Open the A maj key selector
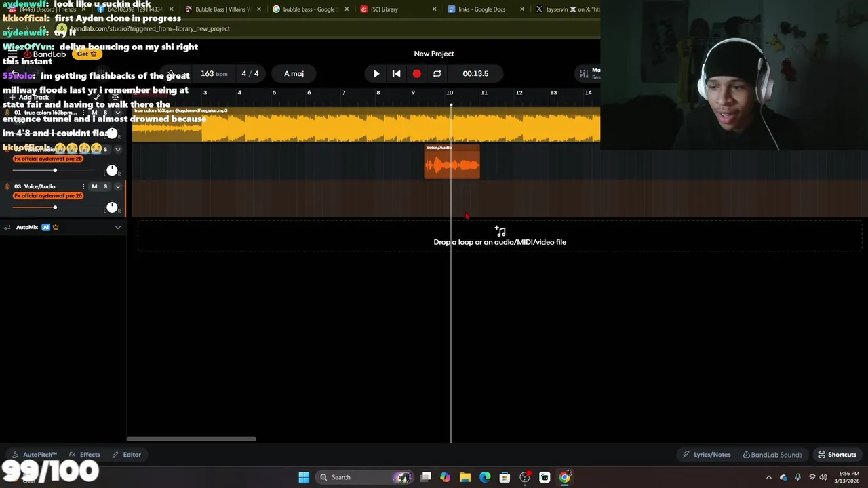The image size is (868, 488). coord(294,73)
